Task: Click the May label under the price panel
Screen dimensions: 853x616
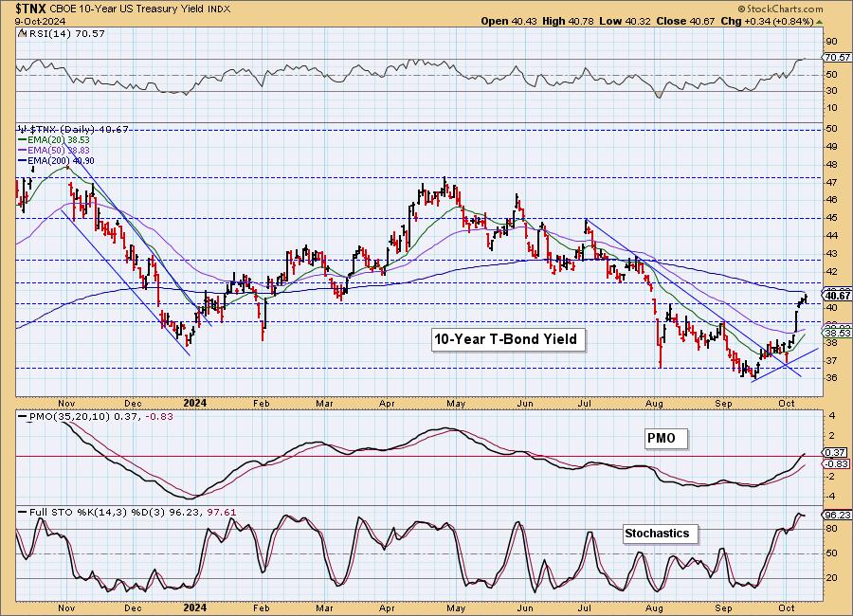Action: coord(456,403)
